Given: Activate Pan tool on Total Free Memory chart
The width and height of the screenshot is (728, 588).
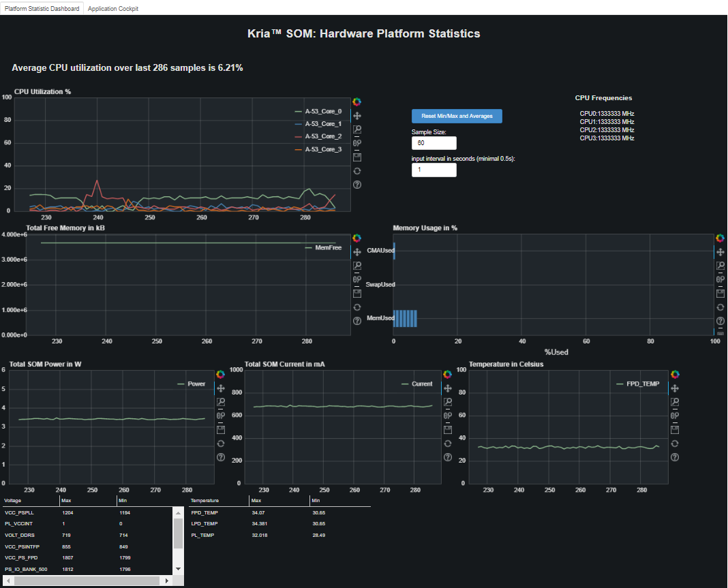Looking at the screenshot, I should tap(357, 252).
